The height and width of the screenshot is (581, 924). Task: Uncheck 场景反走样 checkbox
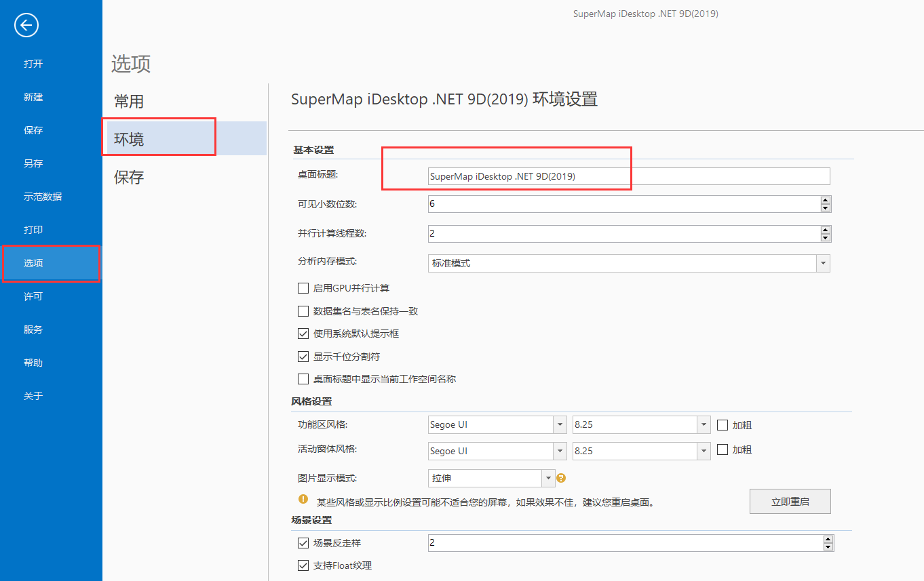[303, 543]
